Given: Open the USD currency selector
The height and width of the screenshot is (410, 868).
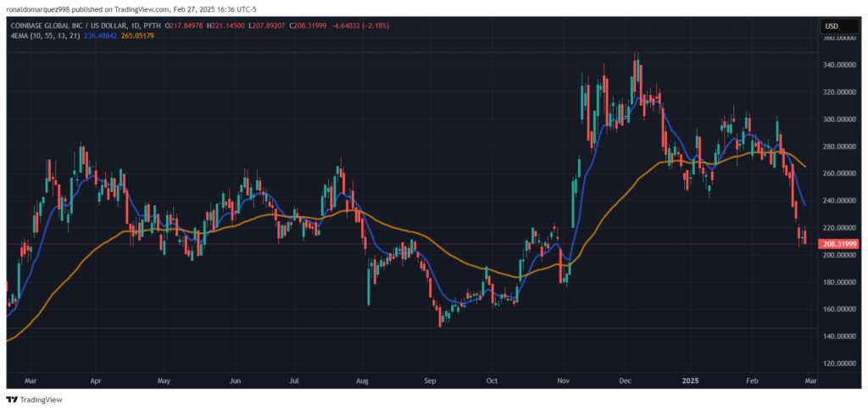Looking at the screenshot, I should 832,27.
